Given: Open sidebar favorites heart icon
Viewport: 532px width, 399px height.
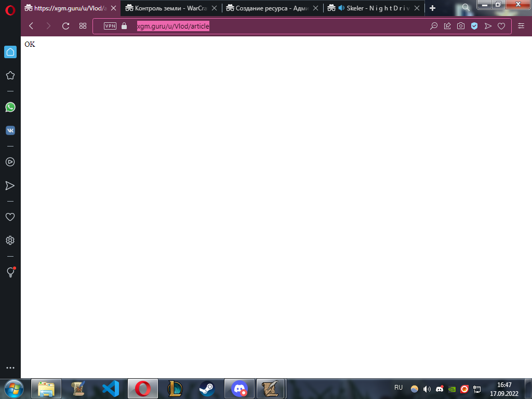Looking at the screenshot, I should 10,217.
